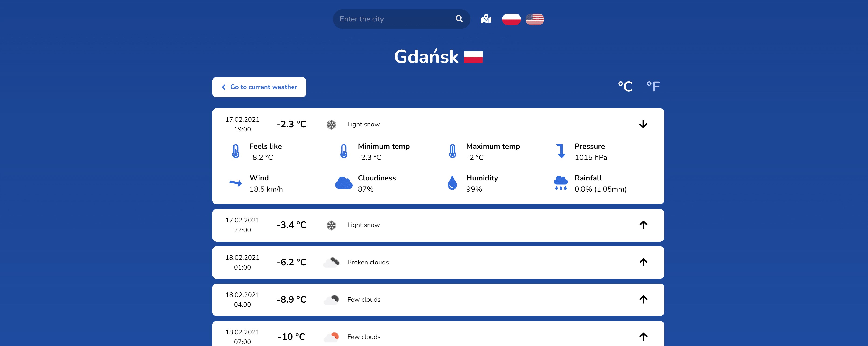The width and height of the screenshot is (868, 346).
Task: Click the Pressure arrow icon
Action: 561,151
